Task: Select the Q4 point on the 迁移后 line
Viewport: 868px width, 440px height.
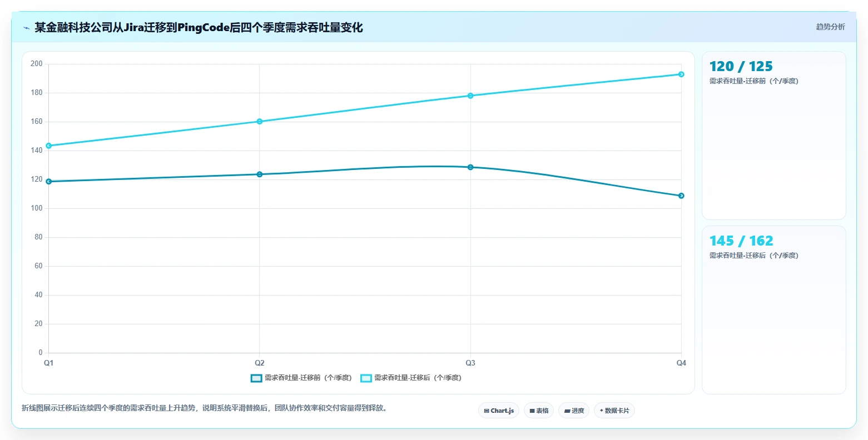Action: click(x=681, y=74)
